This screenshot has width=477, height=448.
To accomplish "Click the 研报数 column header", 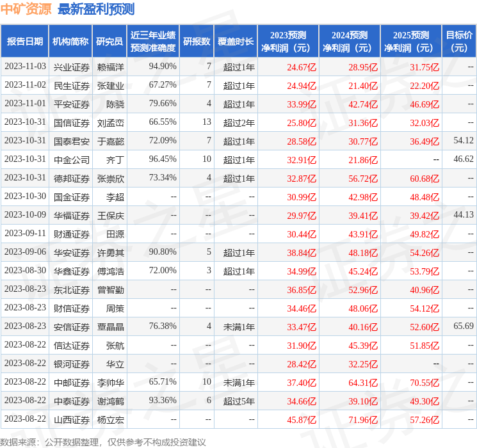I will (x=197, y=42).
